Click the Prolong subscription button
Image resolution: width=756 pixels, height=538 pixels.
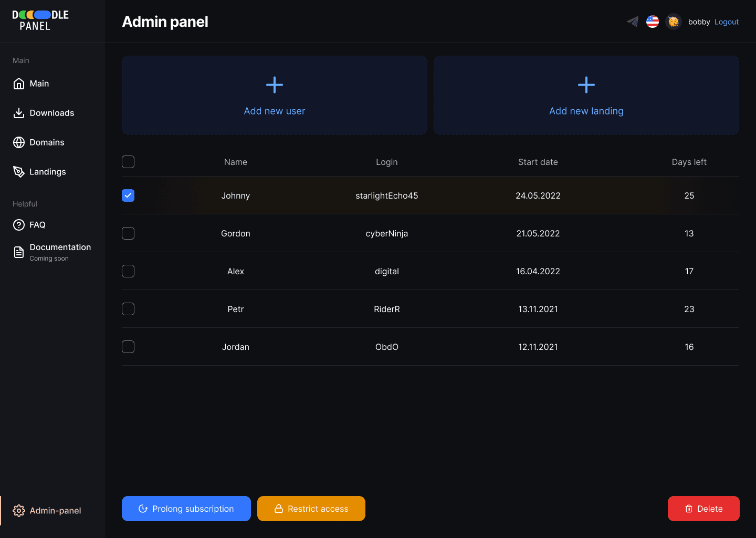pyautogui.click(x=186, y=509)
